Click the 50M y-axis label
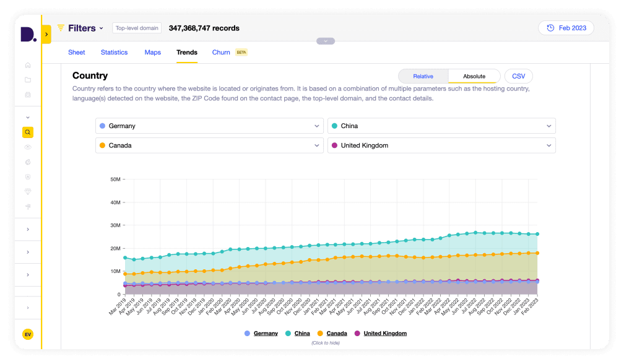 pos(115,180)
